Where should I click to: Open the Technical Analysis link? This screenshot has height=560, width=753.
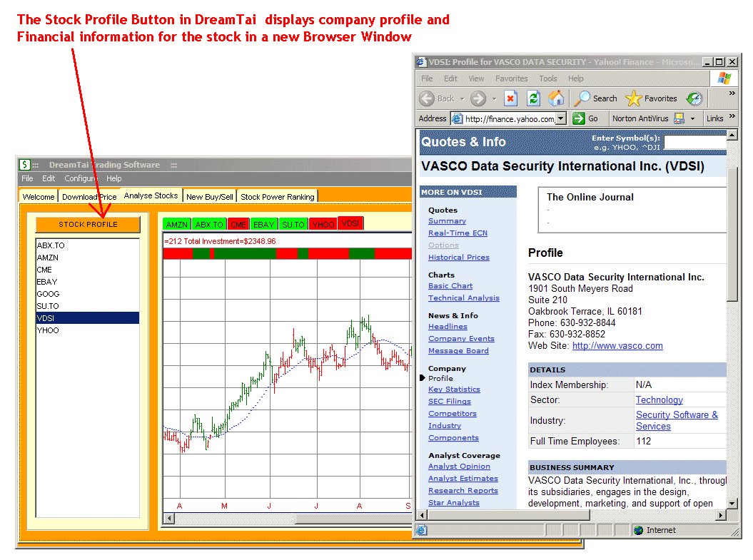click(464, 298)
